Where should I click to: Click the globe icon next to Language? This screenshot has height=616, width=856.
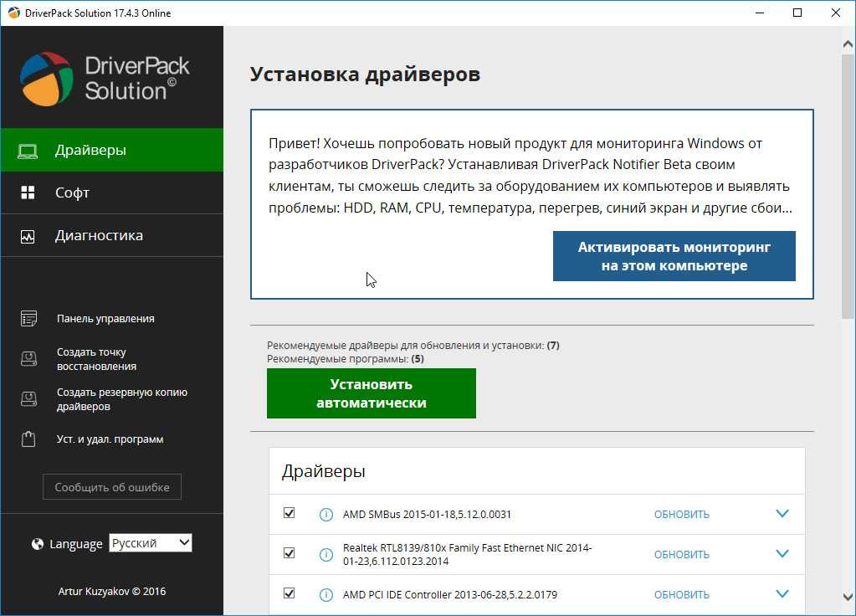[38, 544]
